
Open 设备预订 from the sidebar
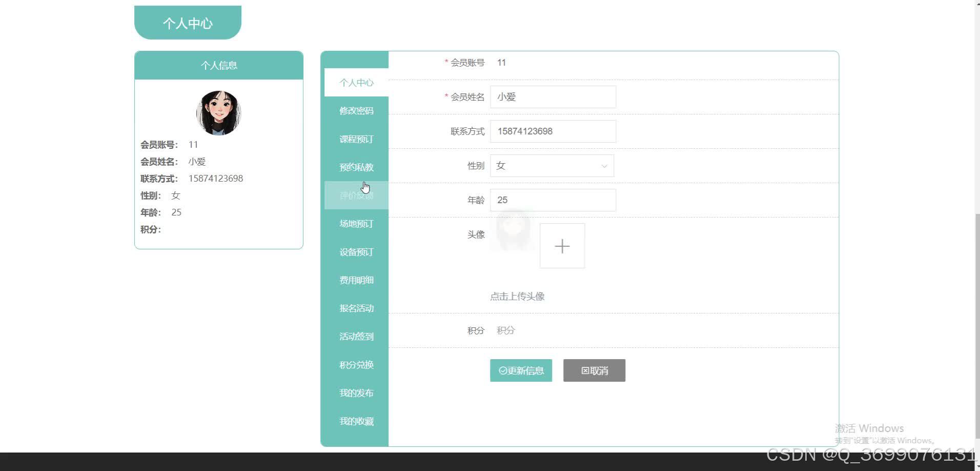(x=356, y=251)
